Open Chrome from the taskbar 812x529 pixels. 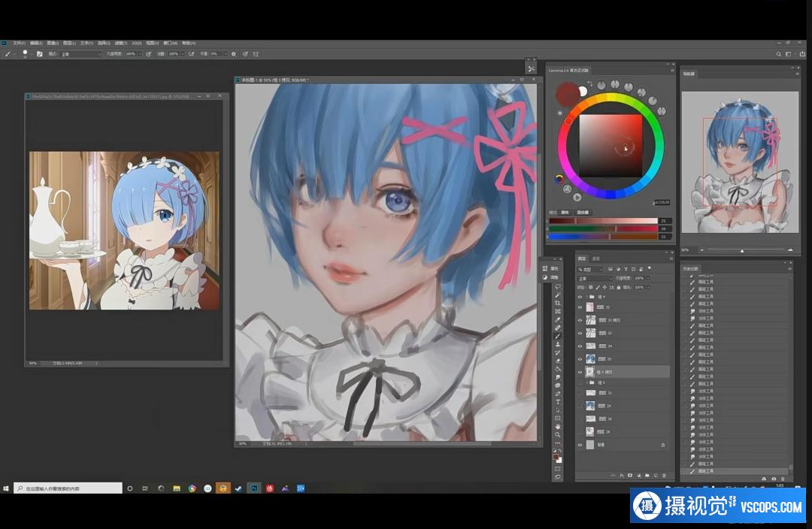tap(192, 488)
